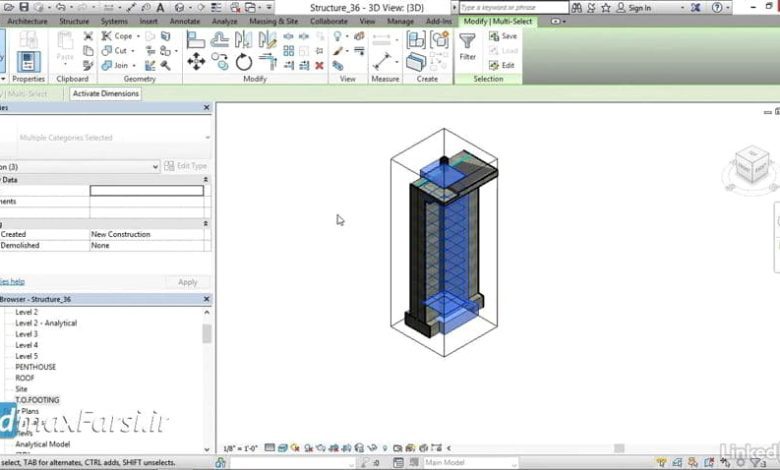The width and height of the screenshot is (780, 470).
Task: Select the Mirror - Pick Axis tool
Action: 243,39
